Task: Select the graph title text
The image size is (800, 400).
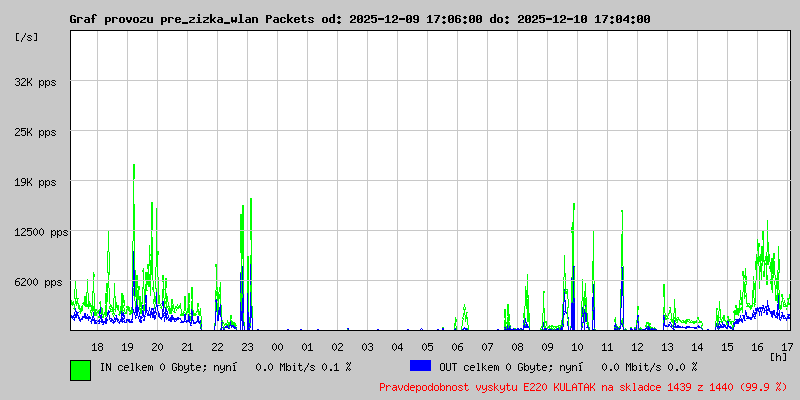Action: click(x=360, y=19)
